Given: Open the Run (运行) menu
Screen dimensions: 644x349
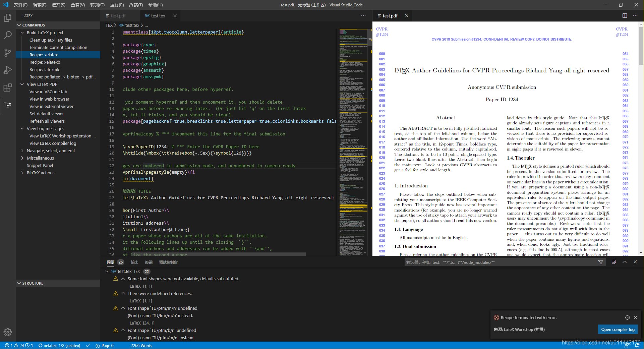Looking at the screenshot, I should (x=117, y=5).
